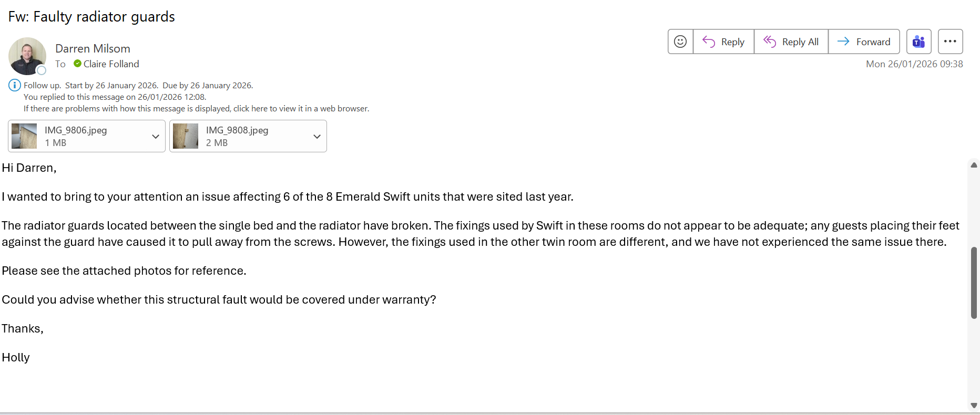Click the email subject Fw: Faulty radiator guards
980x415 pixels.
coord(91,17)
